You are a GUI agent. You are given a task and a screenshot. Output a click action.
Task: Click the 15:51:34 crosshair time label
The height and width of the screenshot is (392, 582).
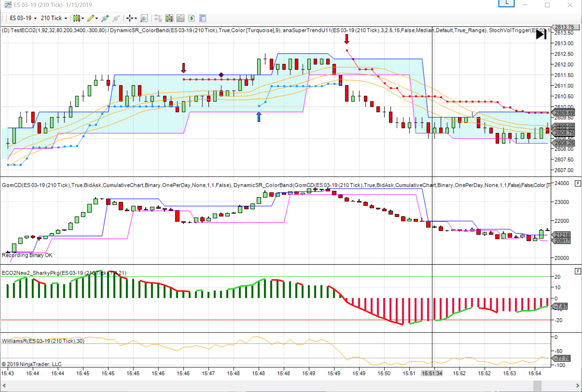click(x=432, y=373)
